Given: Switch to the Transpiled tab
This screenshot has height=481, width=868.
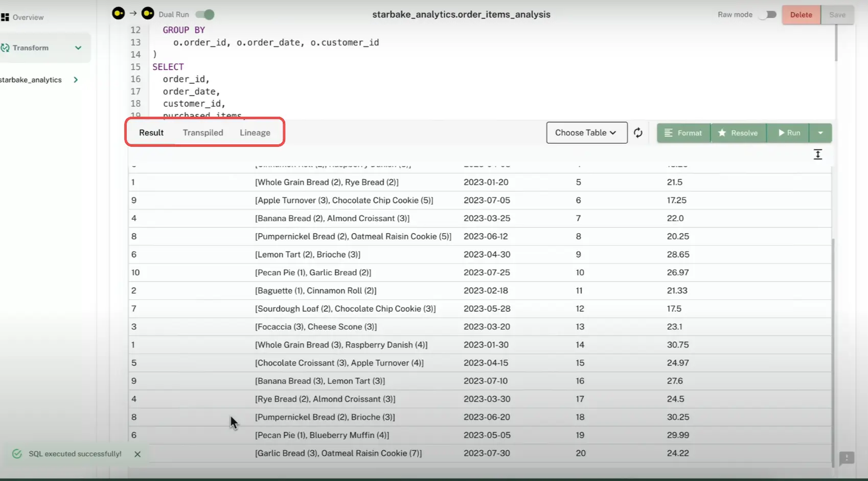Looking at the screenshot, I should pyautogui.click(x=203, y=133).
